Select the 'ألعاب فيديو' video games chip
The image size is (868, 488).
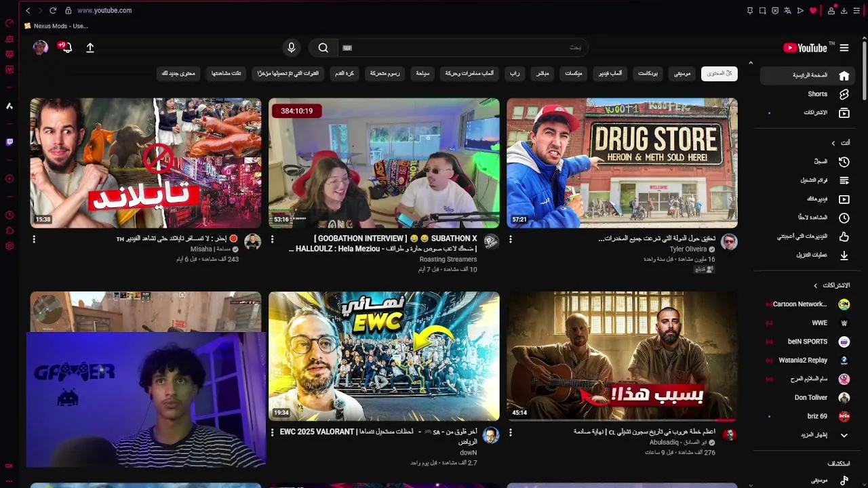(610, 73)
